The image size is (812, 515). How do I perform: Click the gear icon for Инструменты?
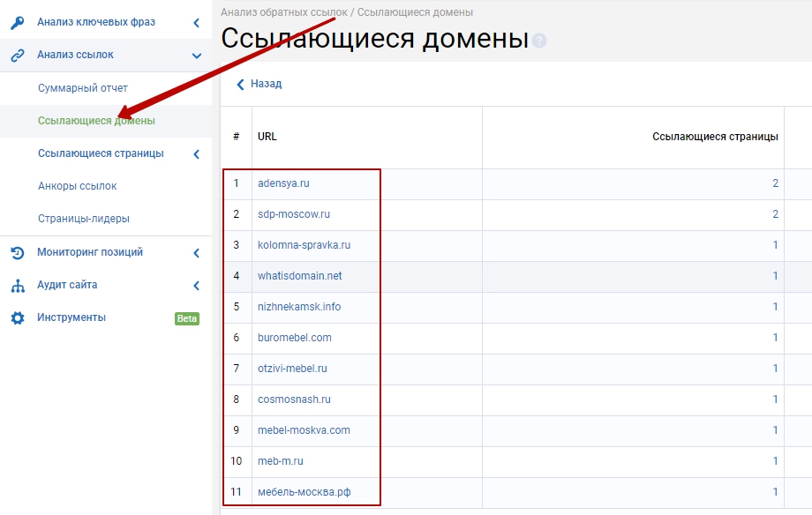[18, 317]
